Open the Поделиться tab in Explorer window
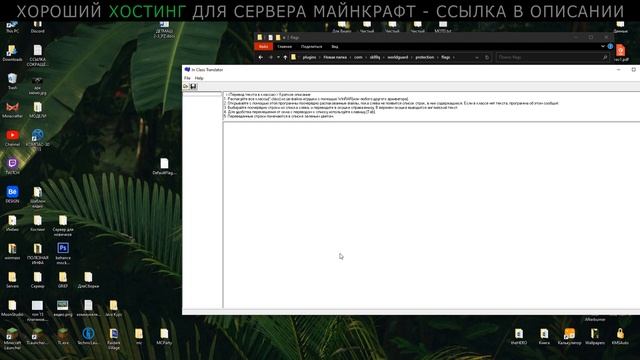 pos(311,47)
